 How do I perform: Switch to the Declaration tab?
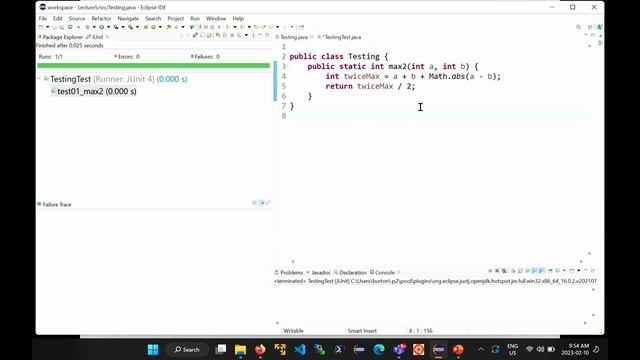click(350, 272)
